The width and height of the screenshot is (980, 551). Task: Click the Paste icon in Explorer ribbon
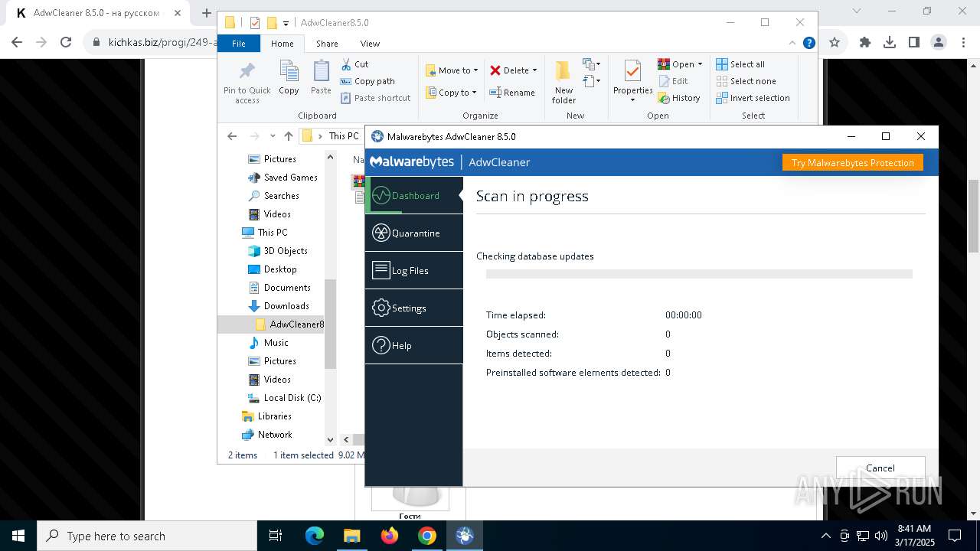pos(321,77)
